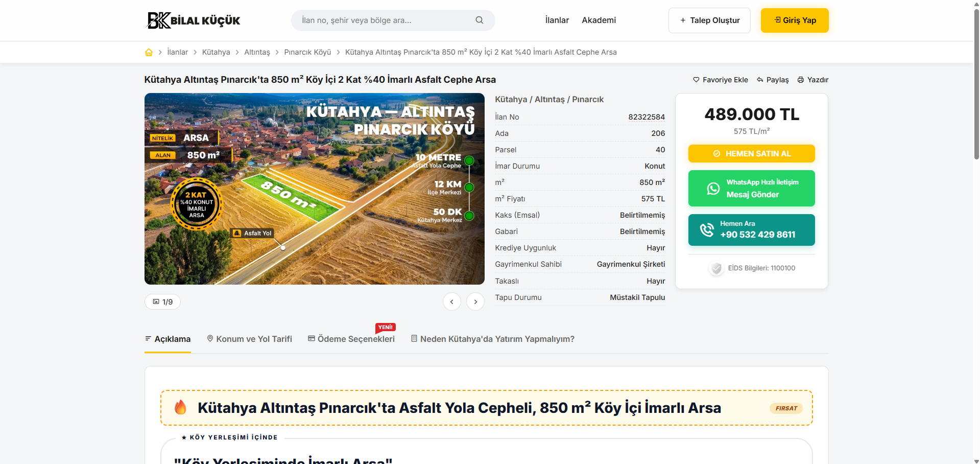
Task: Click the Asfalt Yol warning label on photo
Action: 252,233
